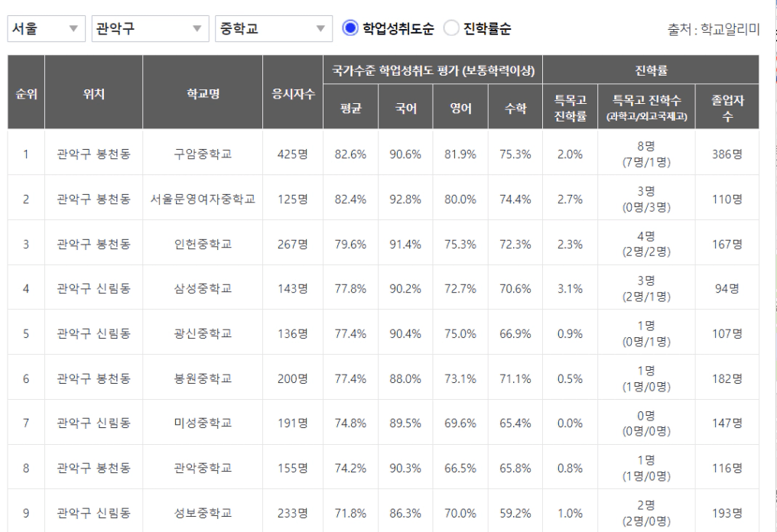Click the 진학률 group header
This screenshot has height=532, width=777.
651,70
